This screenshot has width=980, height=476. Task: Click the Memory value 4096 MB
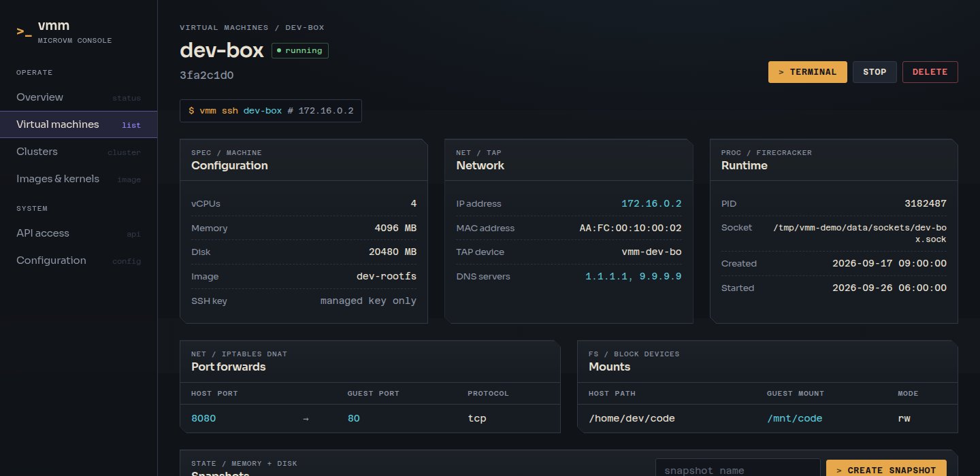point(395,228)
